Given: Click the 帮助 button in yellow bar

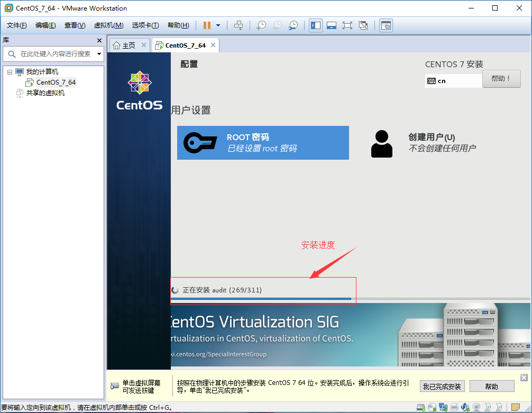Looking at the screenshot, I should (x=492, y=387).
